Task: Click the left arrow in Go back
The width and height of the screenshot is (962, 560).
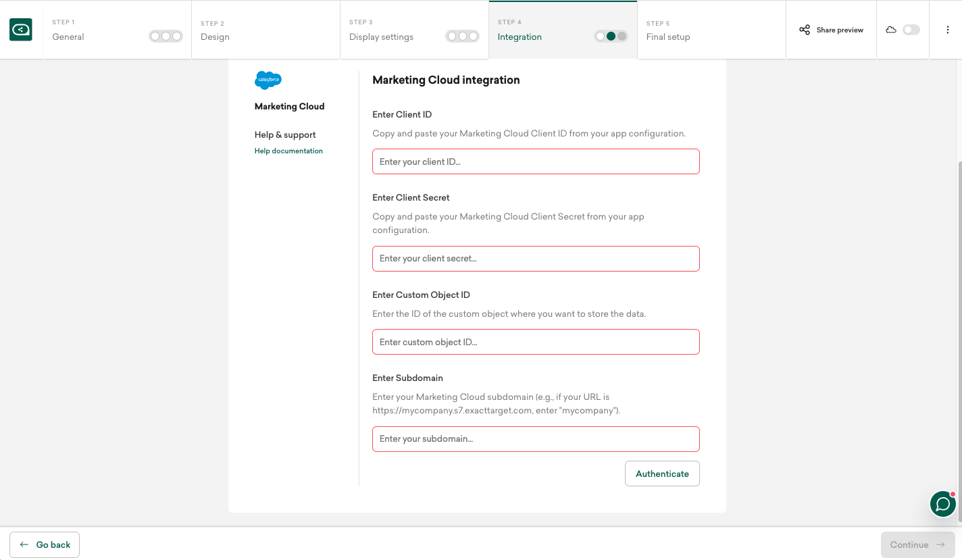Action: (24, 544)
